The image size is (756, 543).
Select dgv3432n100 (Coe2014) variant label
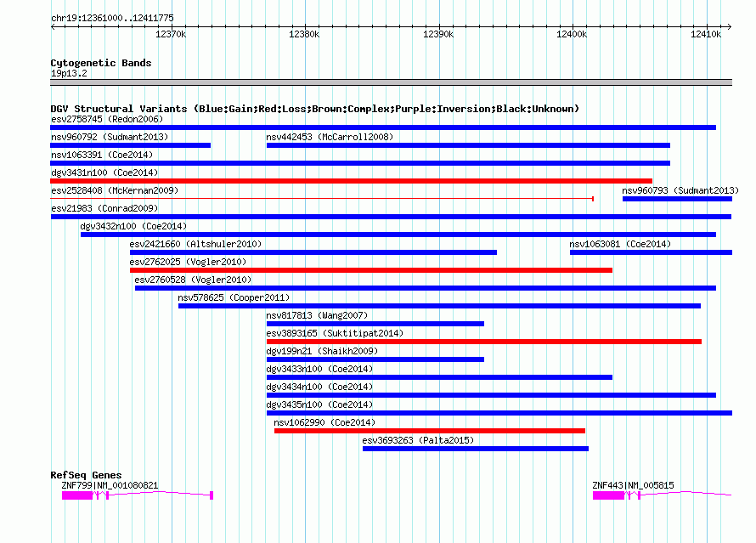pyautogui.click(x=133, y=226)
